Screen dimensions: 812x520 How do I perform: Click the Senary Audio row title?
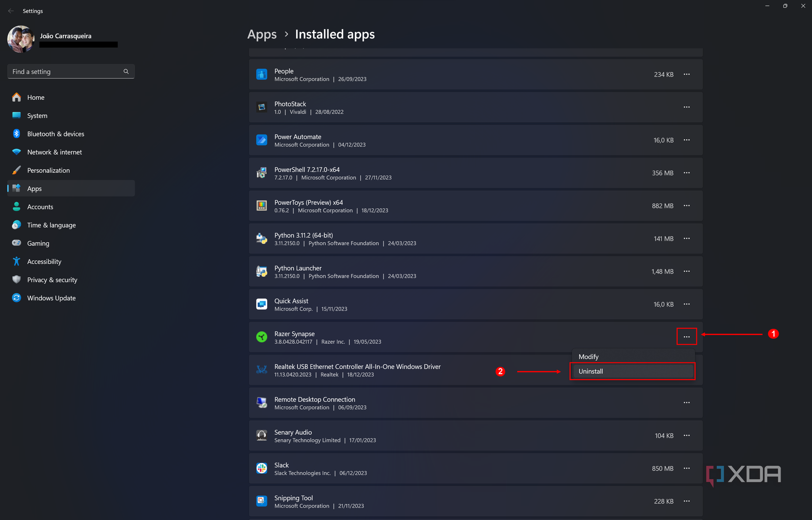coord(293,432)
